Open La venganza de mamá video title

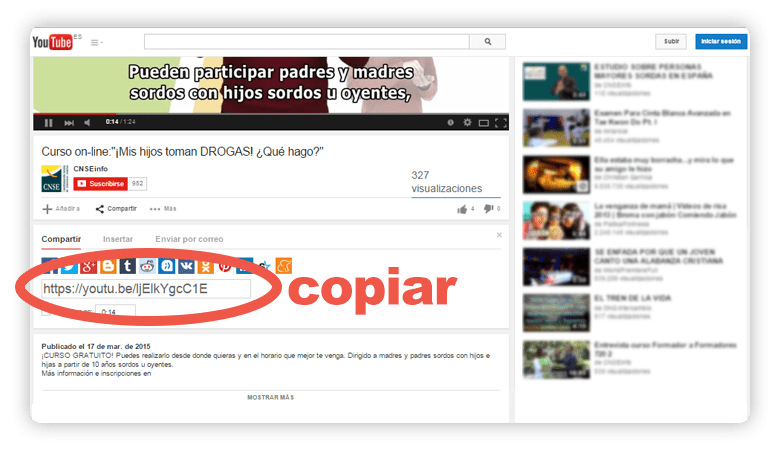coord(665,210)
